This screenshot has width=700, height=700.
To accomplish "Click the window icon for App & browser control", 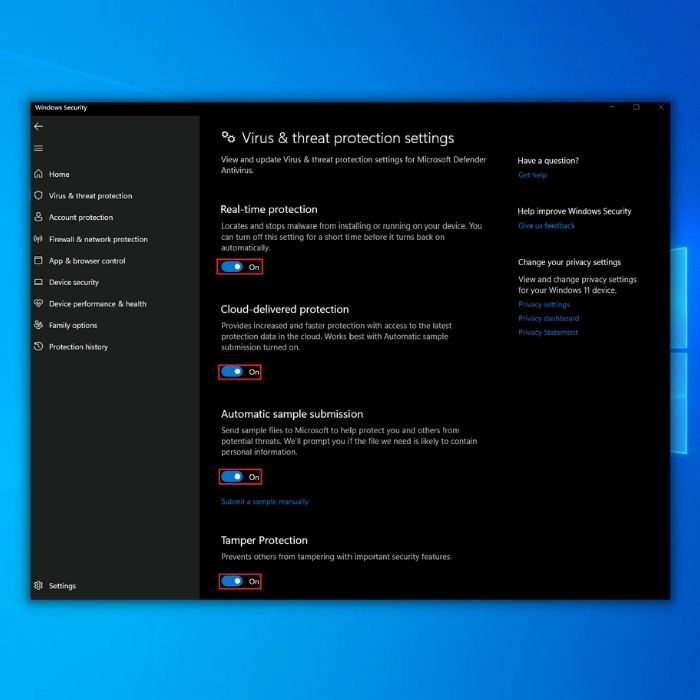I will tap(38, 260).
